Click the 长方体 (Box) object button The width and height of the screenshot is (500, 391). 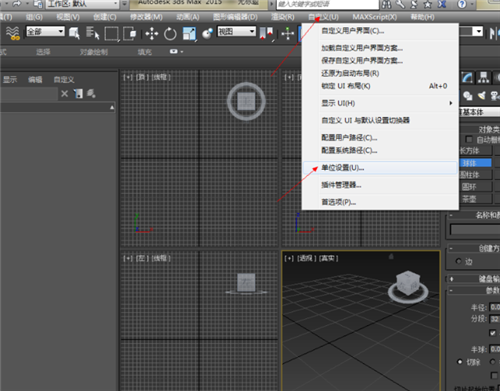(476, 151)
